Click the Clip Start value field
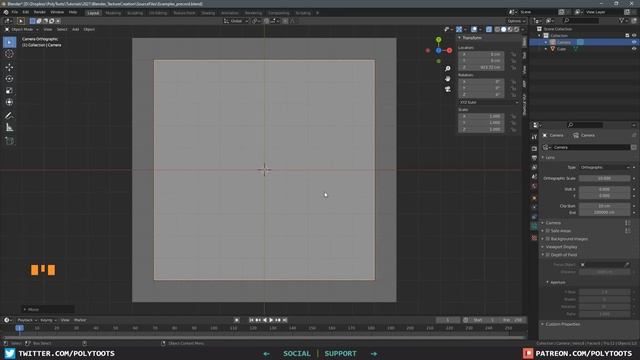640x360 pixels. point(604,206)
